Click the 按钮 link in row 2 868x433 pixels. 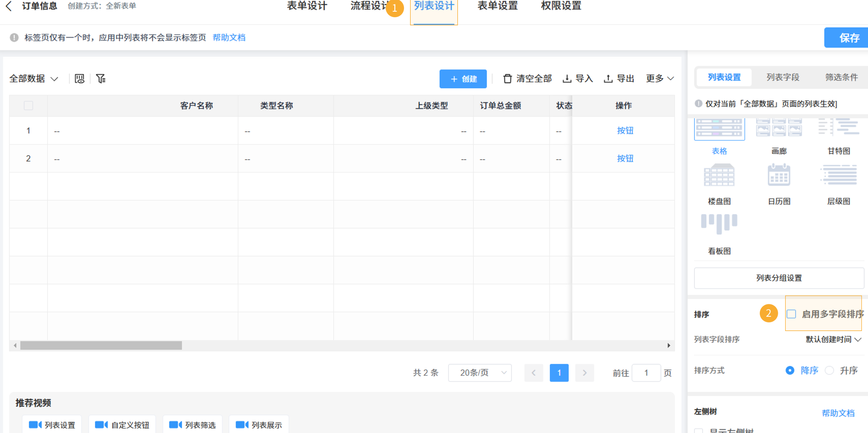625,159
